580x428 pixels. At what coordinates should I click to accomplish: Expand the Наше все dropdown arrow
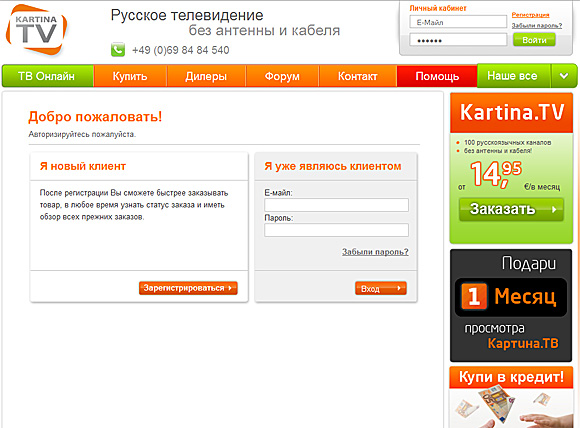[x=564, y=76]
